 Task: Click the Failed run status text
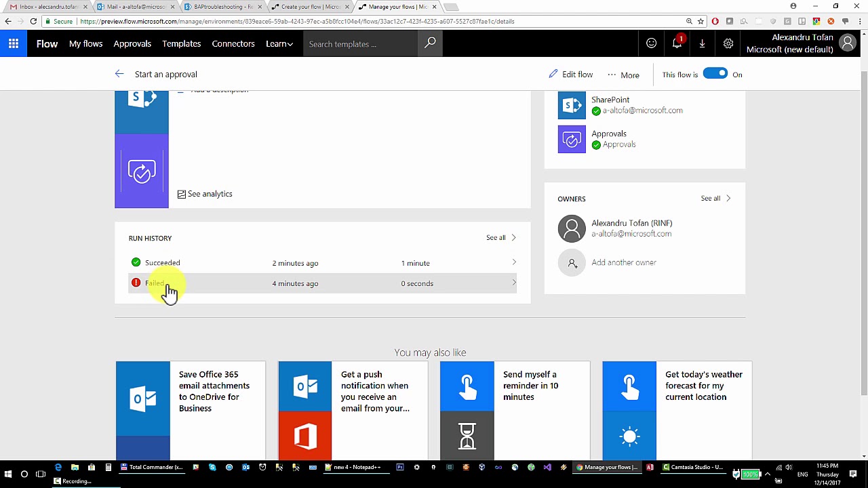[x=155, y=283]
